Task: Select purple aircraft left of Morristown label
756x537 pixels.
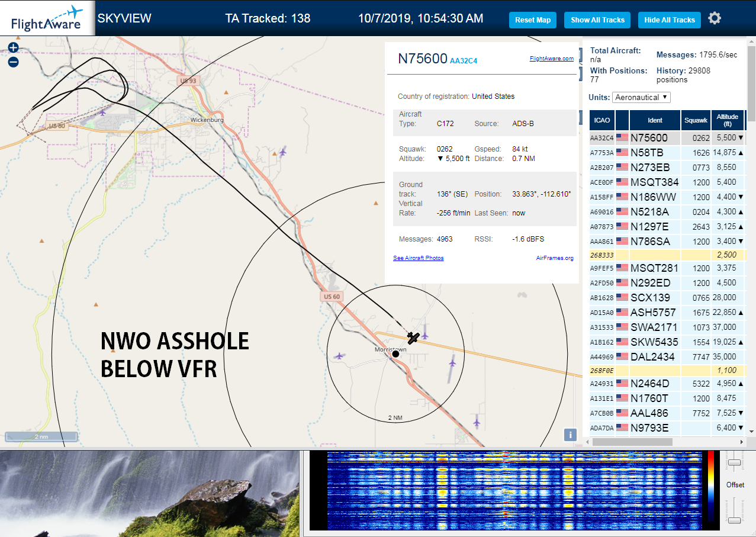Action: pos(339,356)
